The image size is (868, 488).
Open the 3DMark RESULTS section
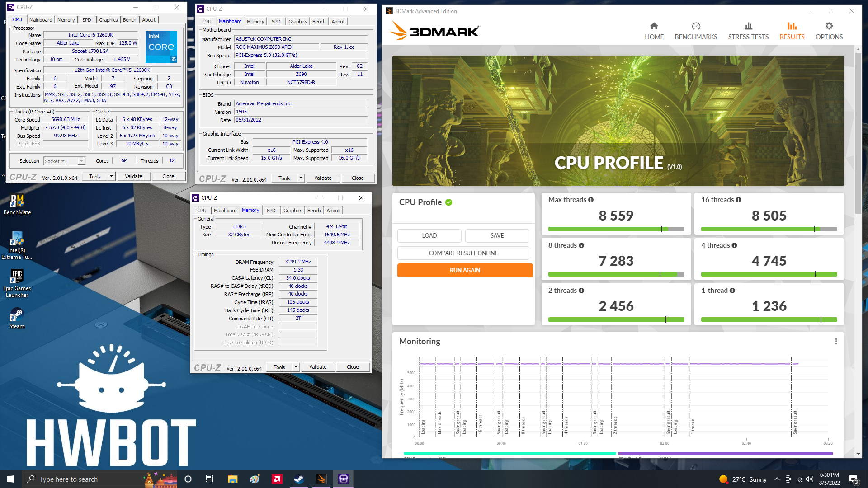coord(792,31)
